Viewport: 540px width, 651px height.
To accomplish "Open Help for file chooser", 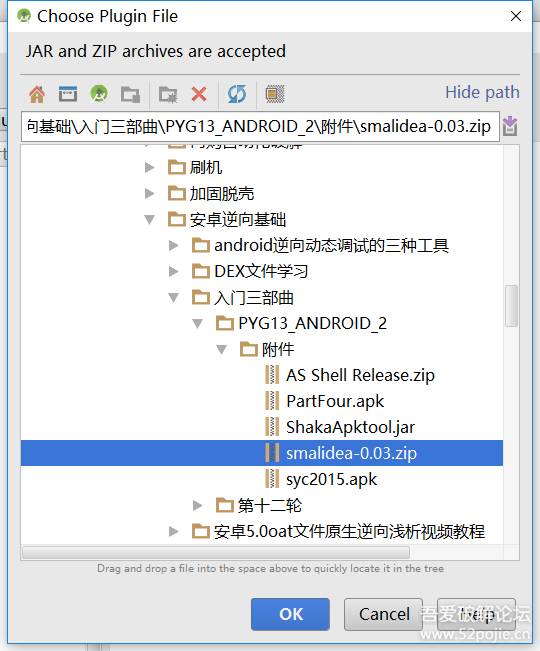I will tap(476, 614).
